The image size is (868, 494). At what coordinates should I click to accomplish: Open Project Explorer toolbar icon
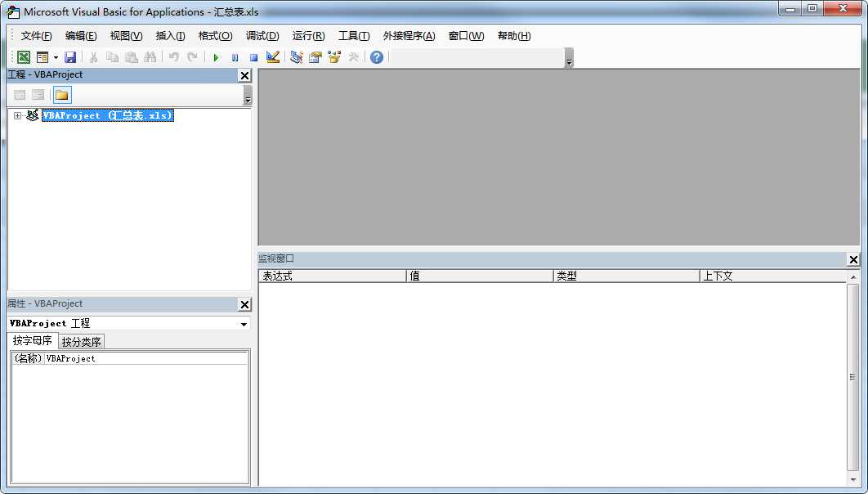[x=297, y=57]
